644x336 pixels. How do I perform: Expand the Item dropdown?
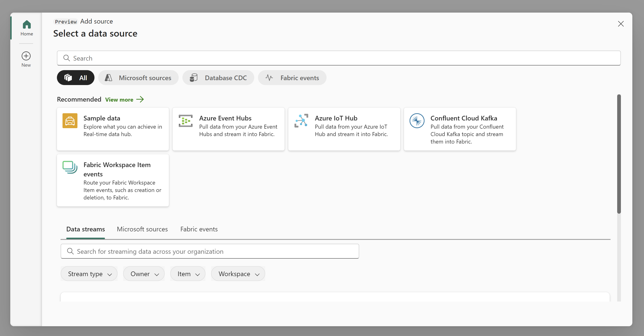tap(188, 274)
